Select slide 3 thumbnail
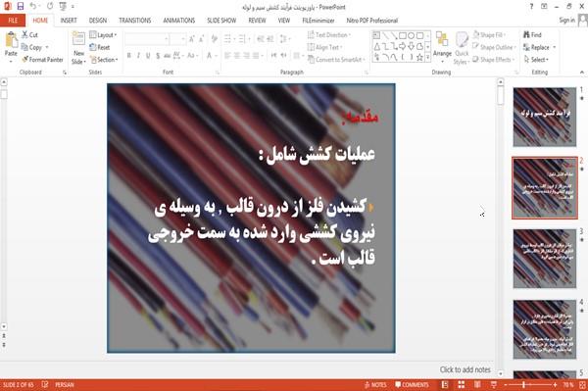Image resolution: width=588 pixels, height=391 pixels. click(x=545, y=259)
